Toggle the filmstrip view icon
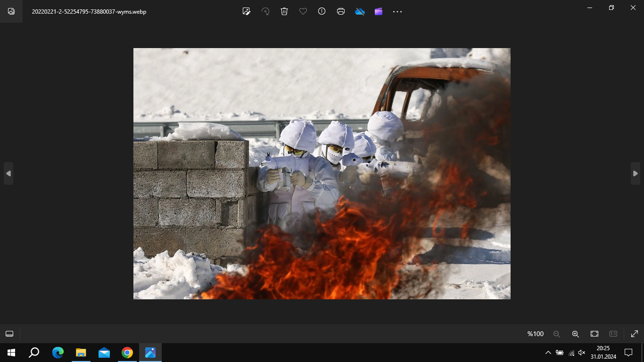The width and height of the screenshot is (644, 362). (9, 334)
